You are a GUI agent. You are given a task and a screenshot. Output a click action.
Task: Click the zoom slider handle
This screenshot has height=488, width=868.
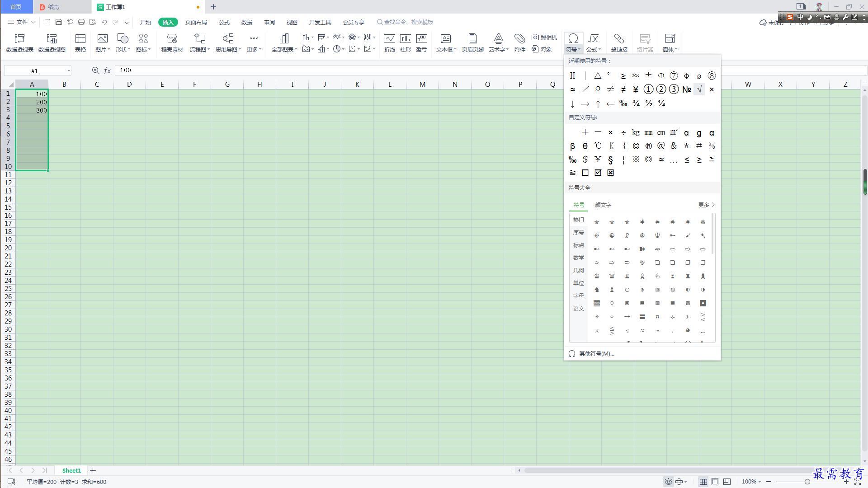pos(807,482)
